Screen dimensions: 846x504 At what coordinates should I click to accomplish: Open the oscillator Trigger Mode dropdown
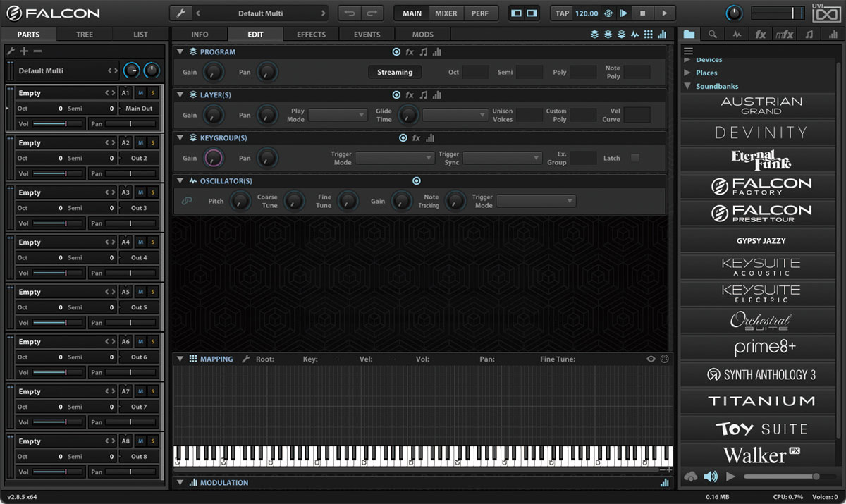(536, 201)
